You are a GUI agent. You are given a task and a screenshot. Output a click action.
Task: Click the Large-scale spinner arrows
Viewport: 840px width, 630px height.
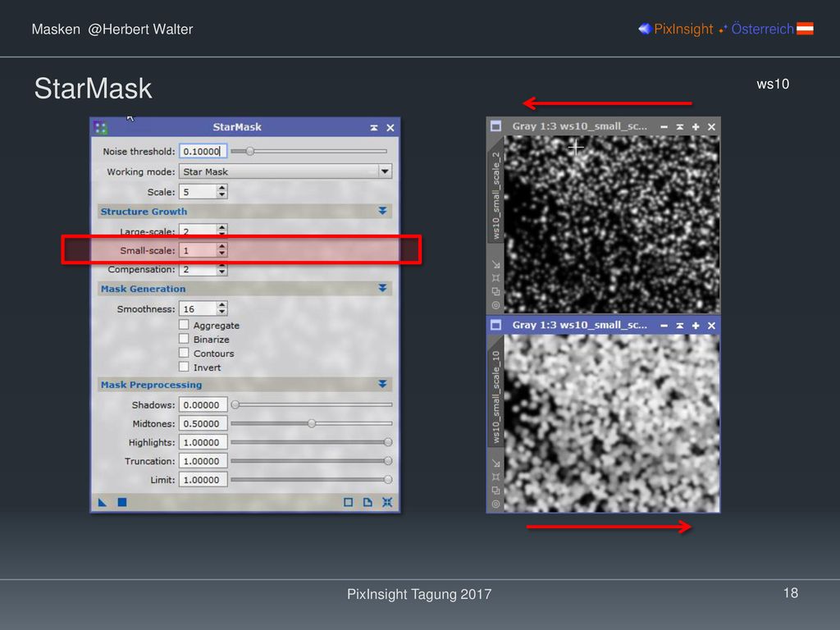click(x=221, y=231)
